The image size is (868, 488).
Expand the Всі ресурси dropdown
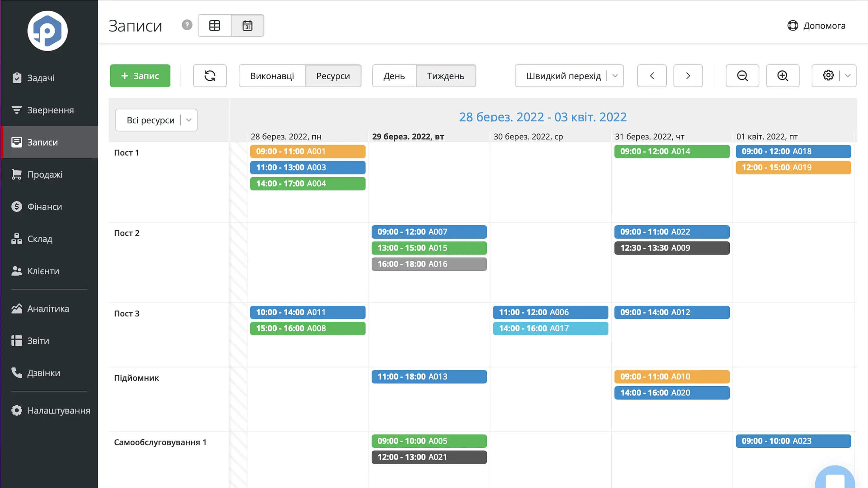[156, 120]
